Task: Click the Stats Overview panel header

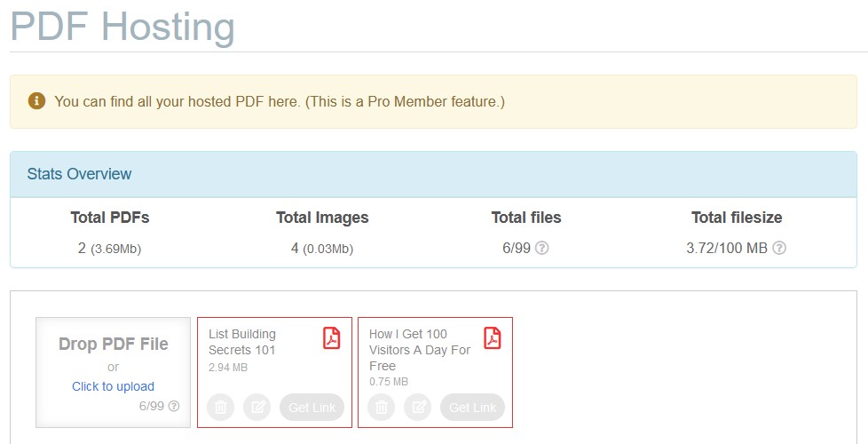Action: (433, 174)
